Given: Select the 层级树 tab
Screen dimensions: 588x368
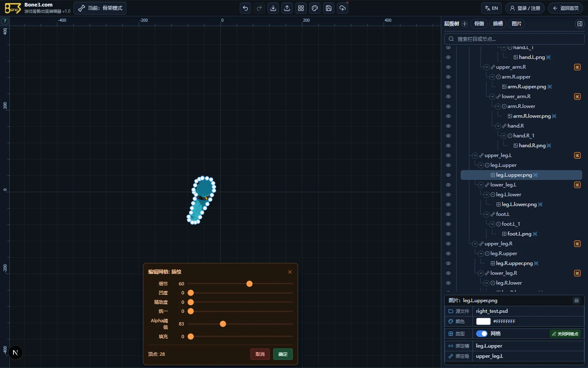Looking at the screenshot, I should point(452,24).
